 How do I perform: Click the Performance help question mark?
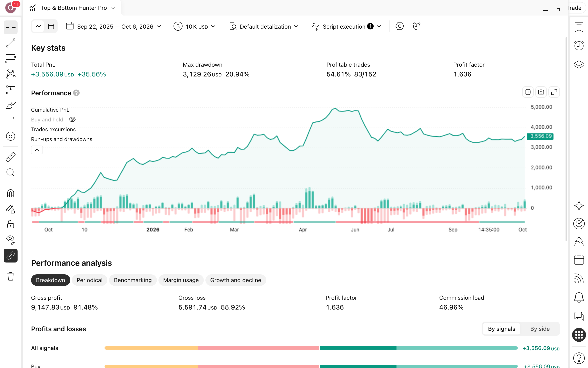pyautogui.click(x=76, y=93)
